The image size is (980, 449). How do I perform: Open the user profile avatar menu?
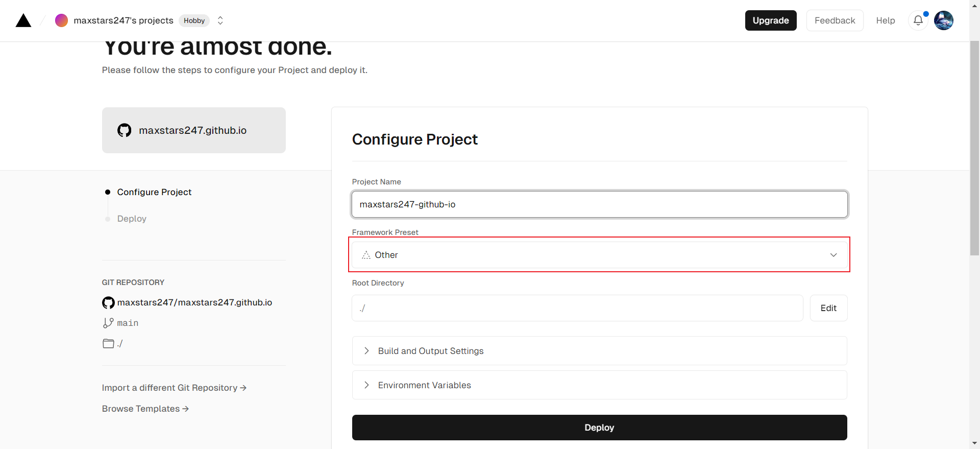pos(943,20)
